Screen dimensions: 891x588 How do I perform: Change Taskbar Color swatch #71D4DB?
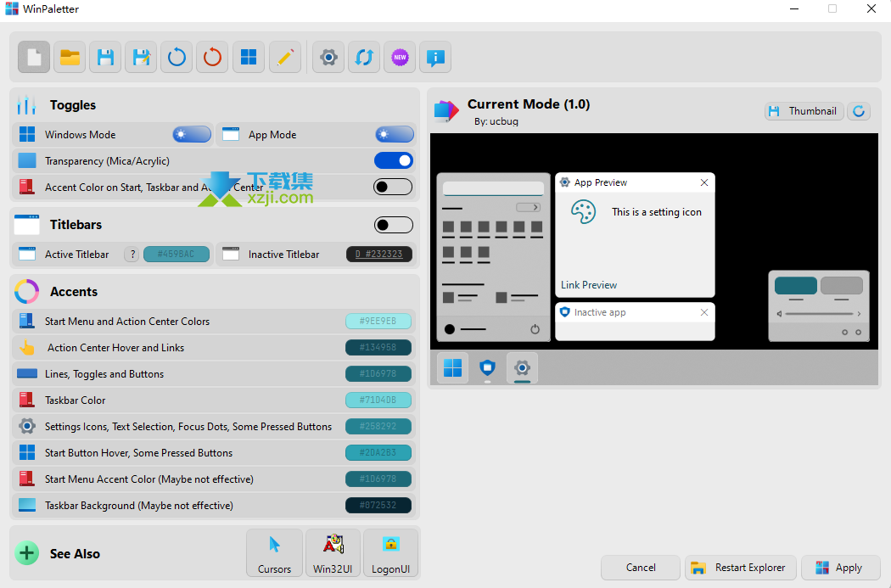[x=378, y=400]
